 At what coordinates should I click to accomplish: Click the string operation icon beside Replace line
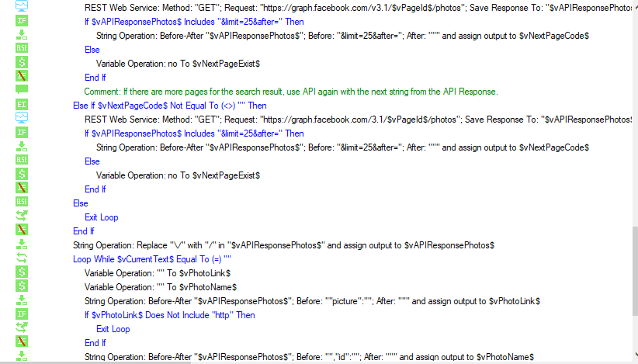22,244
